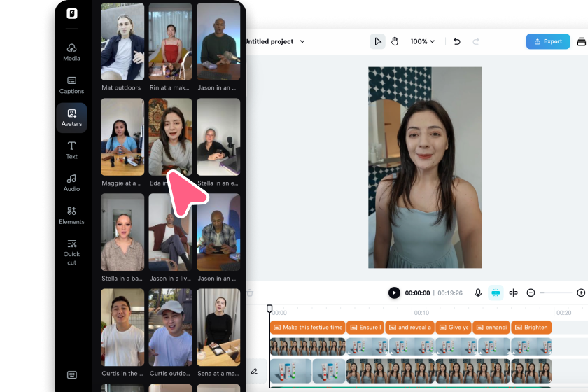
Task: Zoom out the timeline with minus
Action: (x=531, y=293)
